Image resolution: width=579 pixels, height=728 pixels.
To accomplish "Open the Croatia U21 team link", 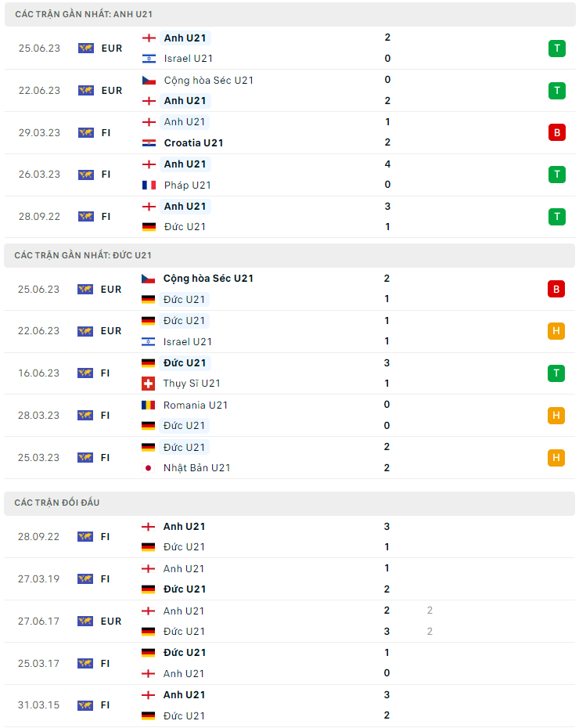I will [193, 142].
